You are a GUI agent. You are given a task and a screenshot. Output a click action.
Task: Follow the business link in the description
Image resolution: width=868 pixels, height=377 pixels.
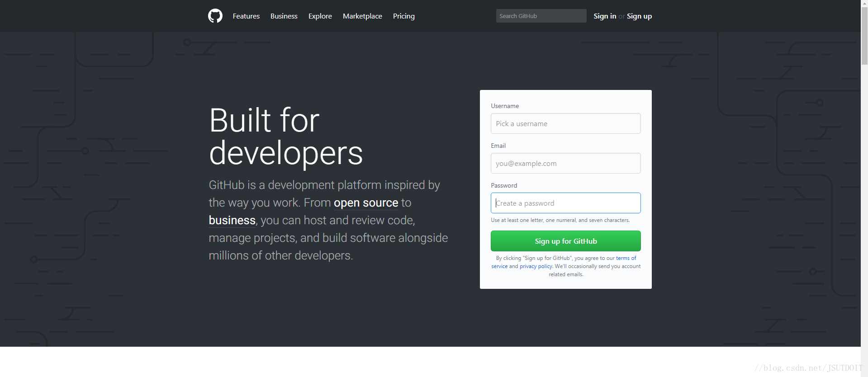point(232,221)
